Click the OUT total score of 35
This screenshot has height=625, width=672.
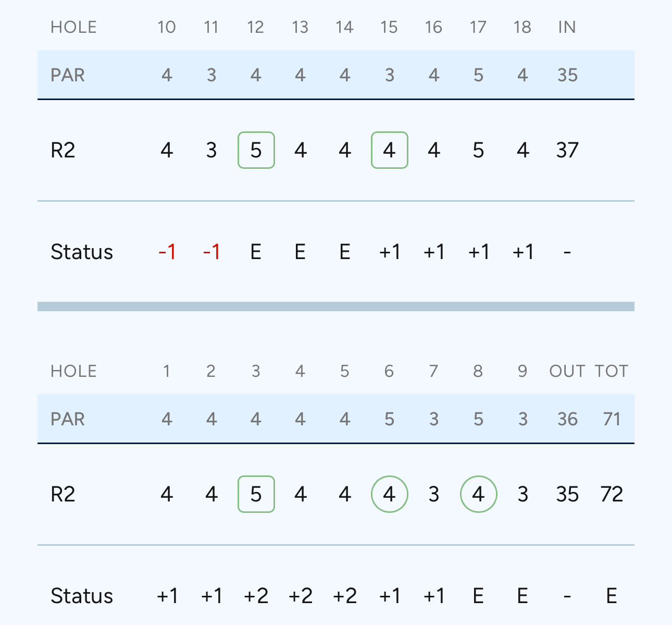pos(567,495)
